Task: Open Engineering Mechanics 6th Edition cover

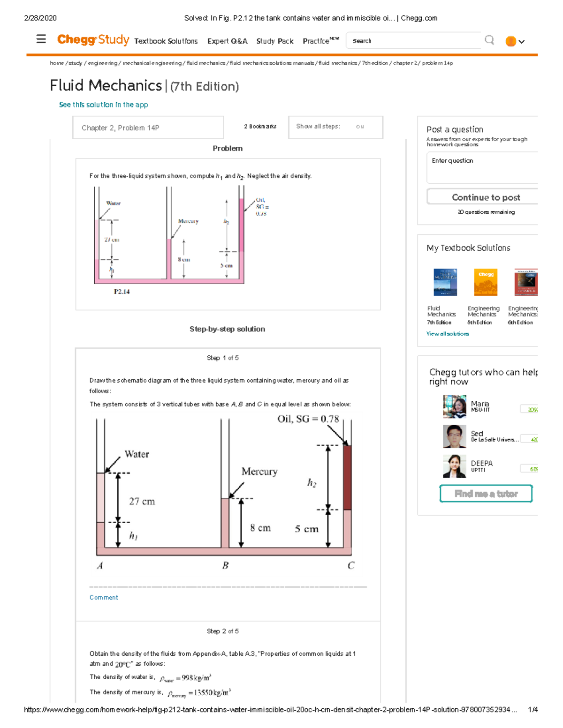Action: click(x=526, y=282)
